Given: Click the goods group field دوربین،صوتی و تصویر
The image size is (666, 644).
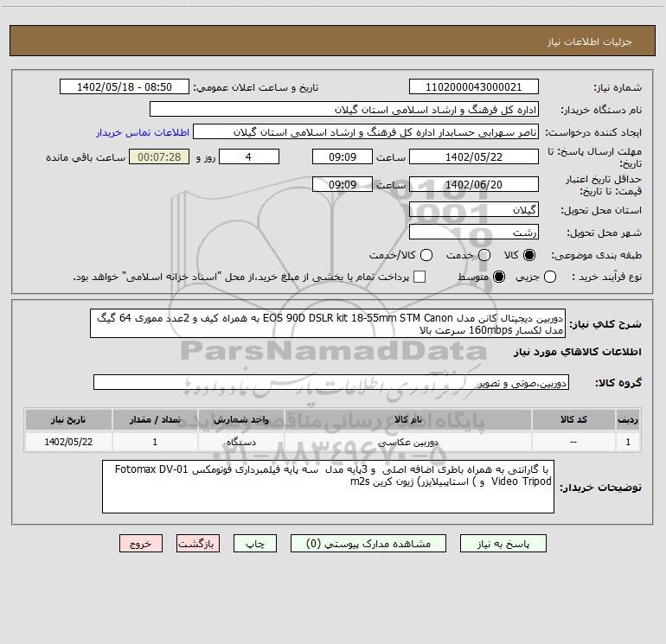Looking at the screenshot, I should pyautogui.click(x=331, y=382).
